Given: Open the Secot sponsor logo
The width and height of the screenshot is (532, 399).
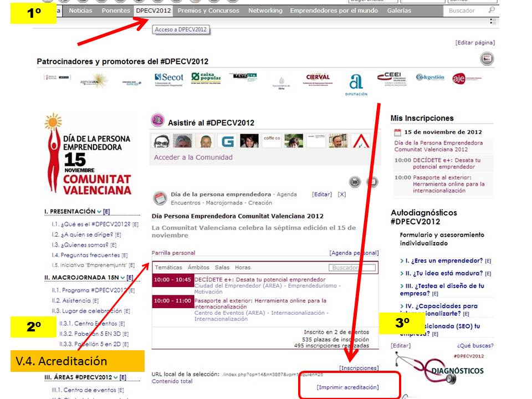Looking at the screenshot, I should point(169,78).
